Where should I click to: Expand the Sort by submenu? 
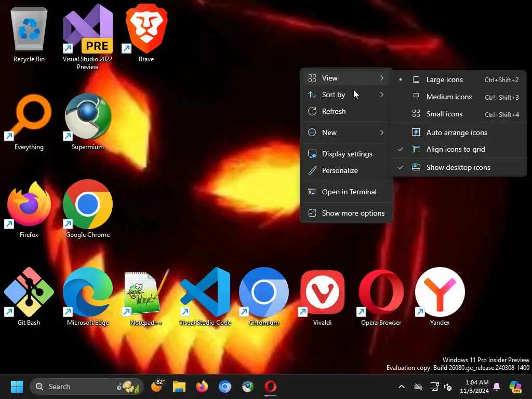346,95
